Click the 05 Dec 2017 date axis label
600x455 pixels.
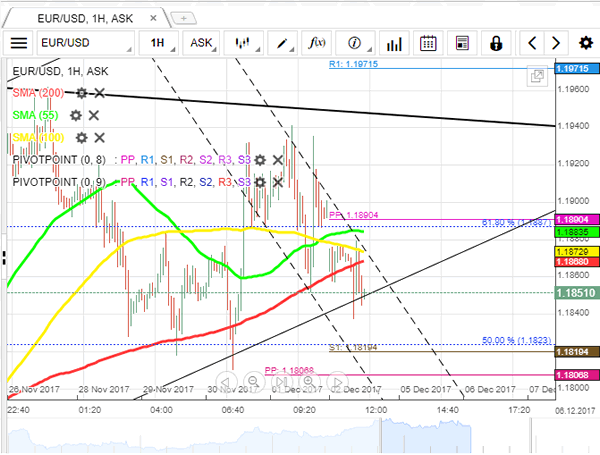426,390
